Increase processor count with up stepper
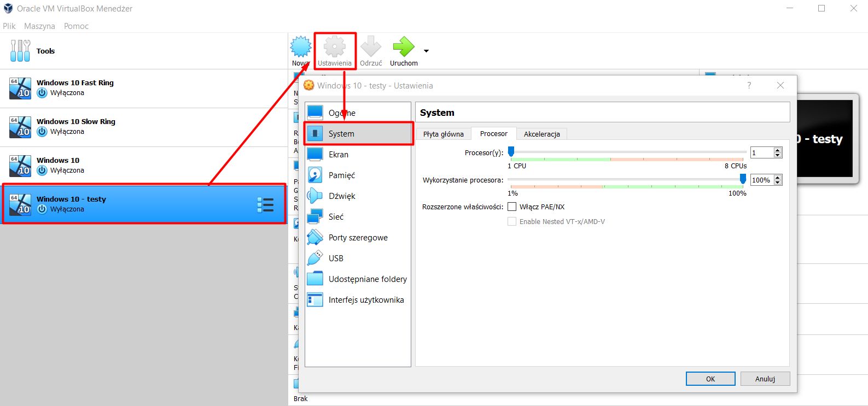Viewport: 868px width, 406px height. [778, 150]
